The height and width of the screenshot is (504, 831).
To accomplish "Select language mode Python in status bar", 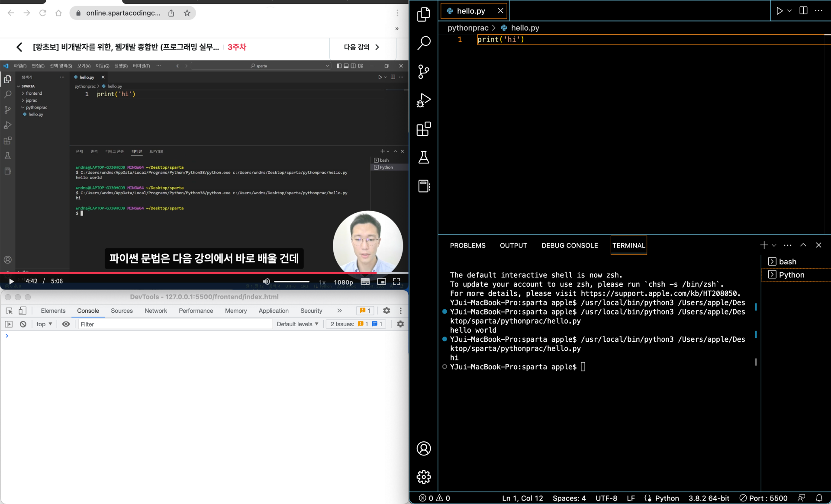I will tap(667, 498).
